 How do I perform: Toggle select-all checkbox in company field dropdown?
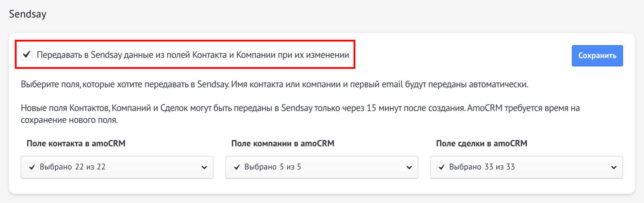coord(237,167)
